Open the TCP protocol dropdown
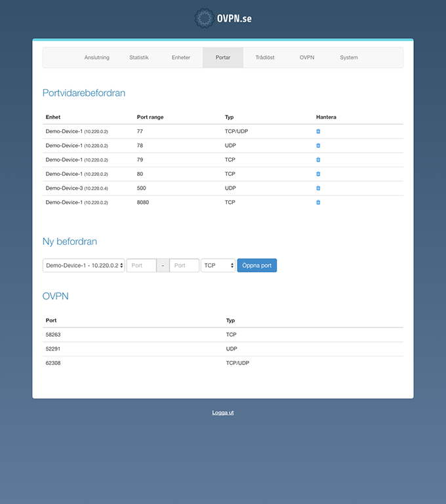 pyautogui.click(x=218, y=266)
